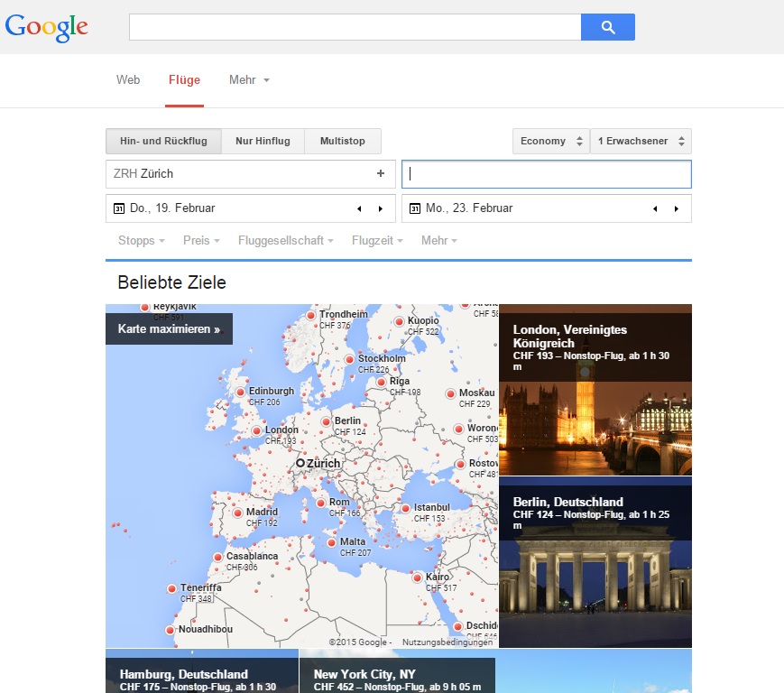Open departure date calendar icon
Image resolution: width=784 pixels, height=693 pixels.
119,208
